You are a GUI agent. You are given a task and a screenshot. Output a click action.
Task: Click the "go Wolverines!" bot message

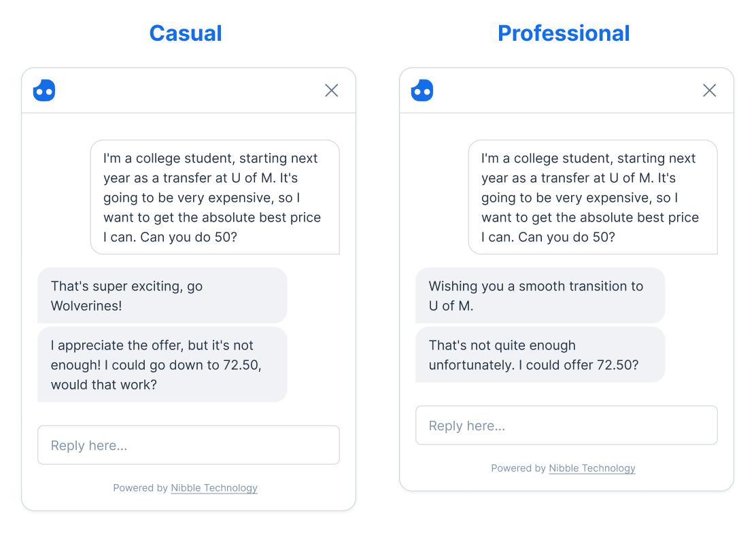162,296
